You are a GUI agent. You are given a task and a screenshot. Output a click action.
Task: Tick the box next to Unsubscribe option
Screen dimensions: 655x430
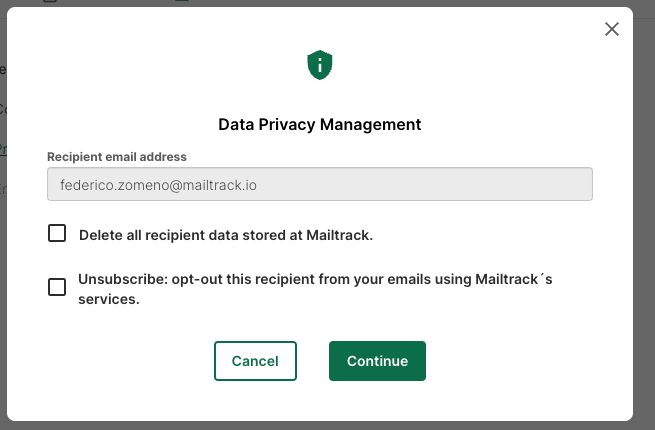coord(57,287)
